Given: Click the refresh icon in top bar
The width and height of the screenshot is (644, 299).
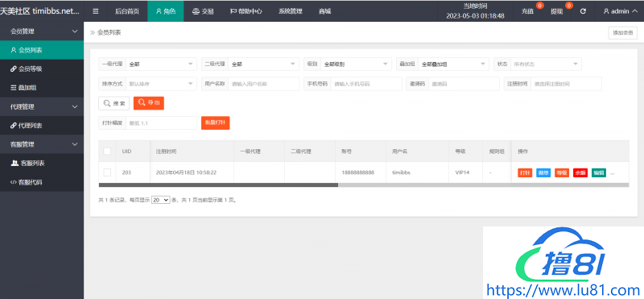Looking at the screenshot, I should coord(583,11).
